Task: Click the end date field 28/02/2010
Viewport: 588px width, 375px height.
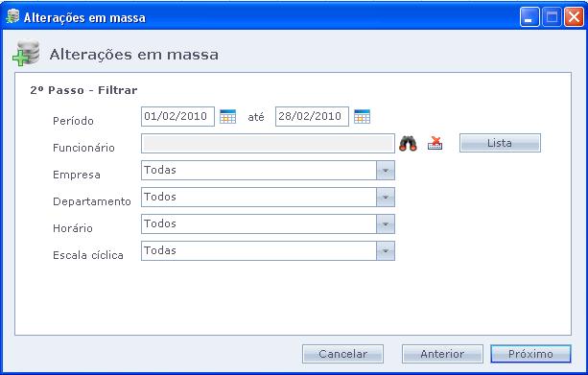Action: 312,117
